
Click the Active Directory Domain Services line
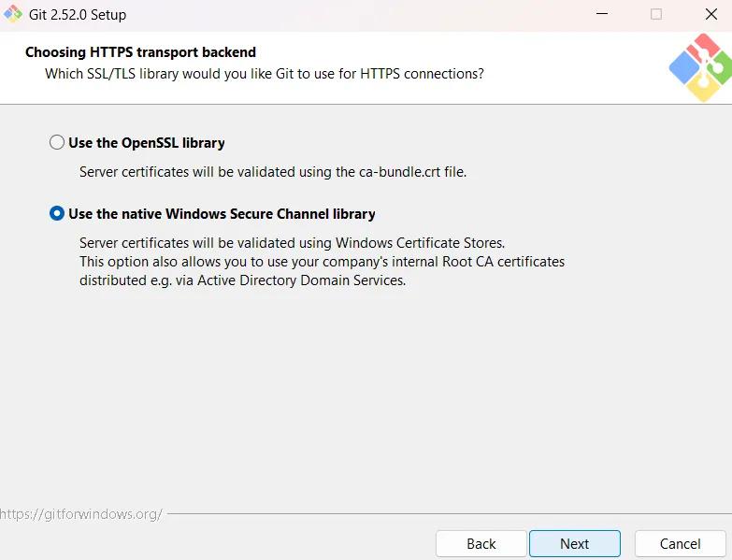tap(242, 280)
